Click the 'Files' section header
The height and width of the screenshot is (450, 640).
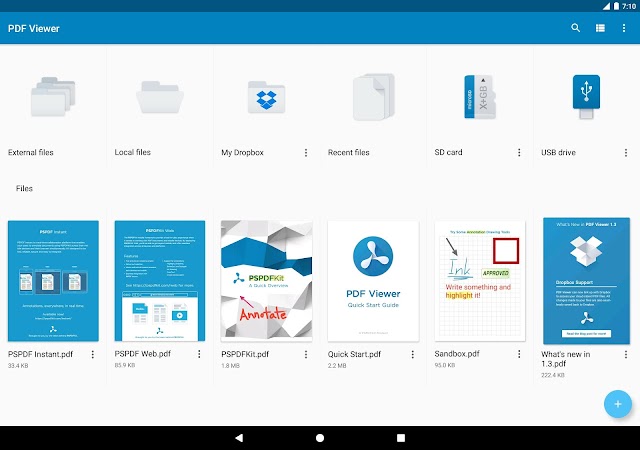click(24, 188)
